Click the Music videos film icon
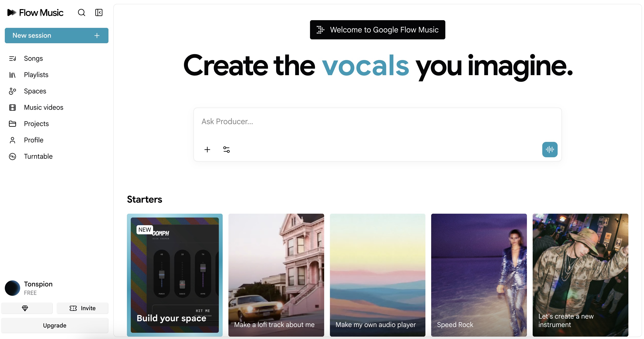The height and width of the screenshot is (339, 644). 12,107
